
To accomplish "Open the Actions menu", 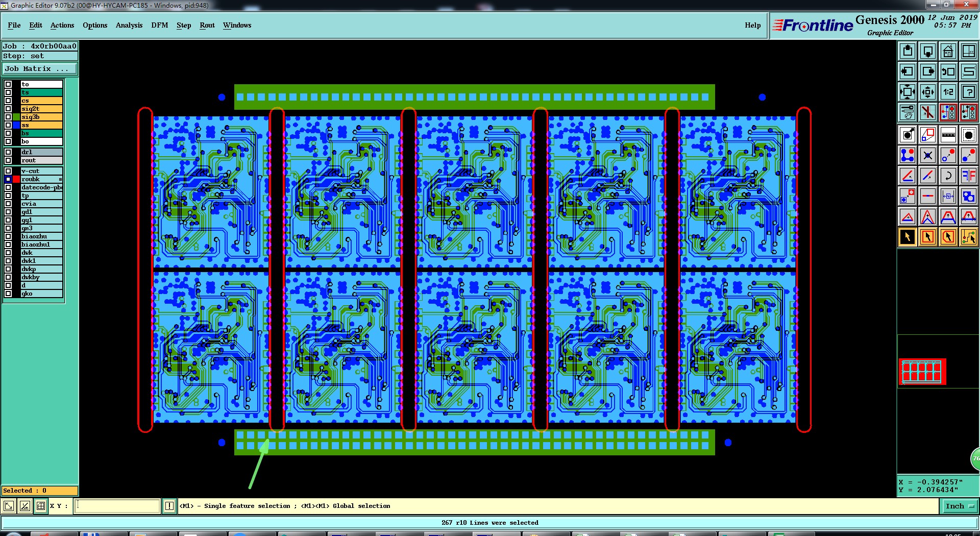I will tap(62, 25).
